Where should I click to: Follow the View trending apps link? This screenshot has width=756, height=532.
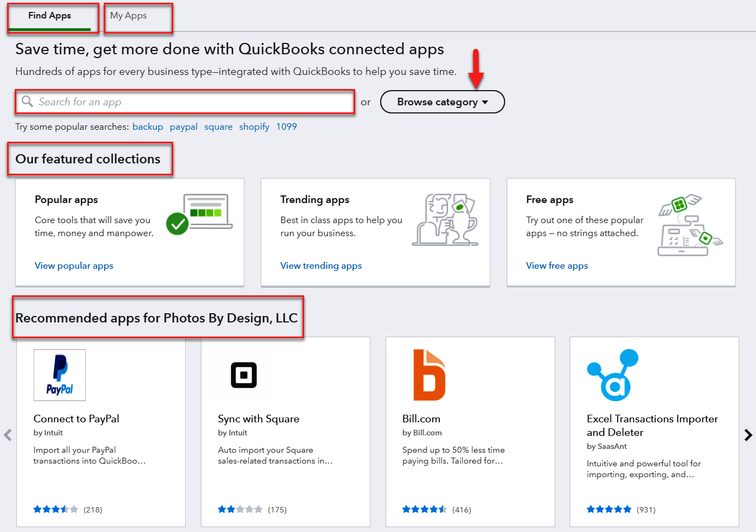tap(321, 265)
